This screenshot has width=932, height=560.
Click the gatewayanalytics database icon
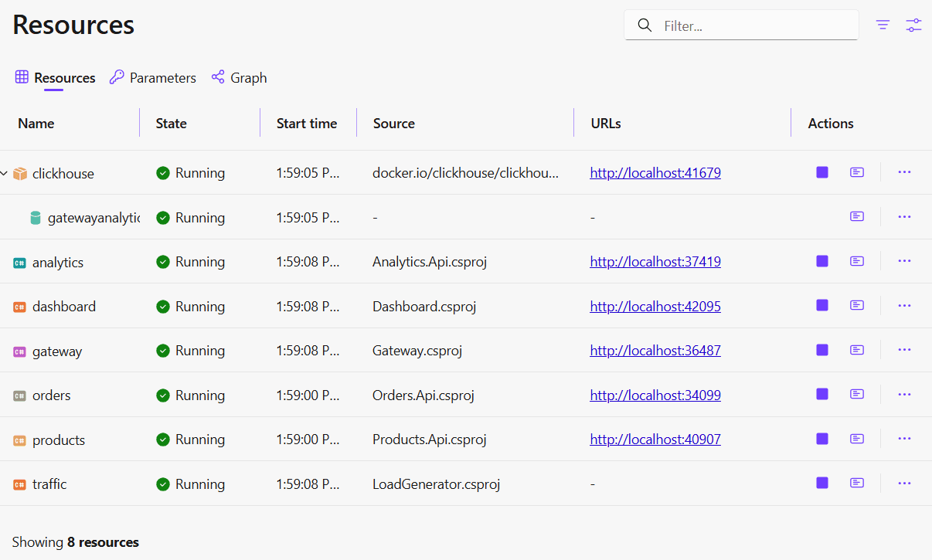point(35,218)
